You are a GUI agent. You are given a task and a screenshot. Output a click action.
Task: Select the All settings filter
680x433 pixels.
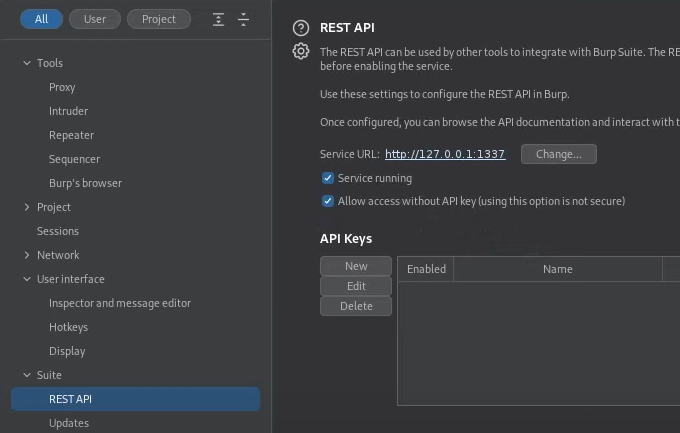[x=41, y=19]
